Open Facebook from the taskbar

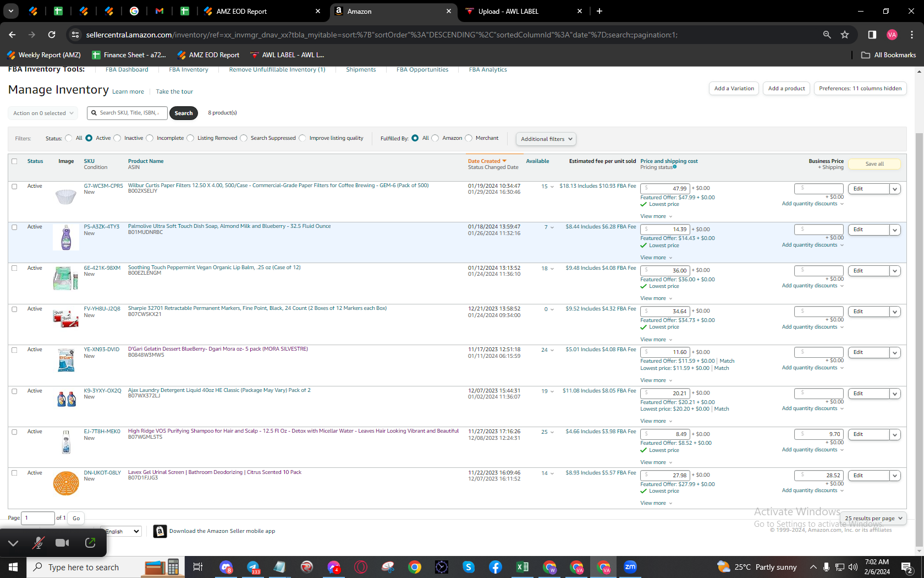pos(496,567)
